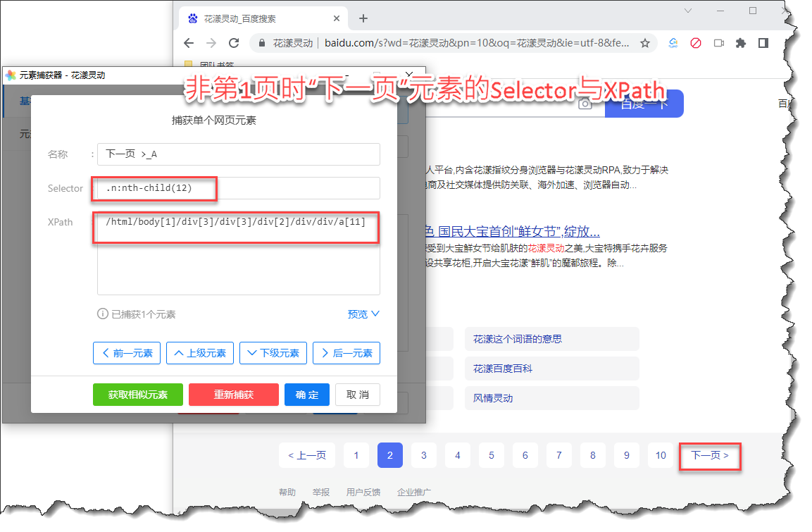Click the red 重新捕获 button
The image size is (812, 532).
pos(234,395)
